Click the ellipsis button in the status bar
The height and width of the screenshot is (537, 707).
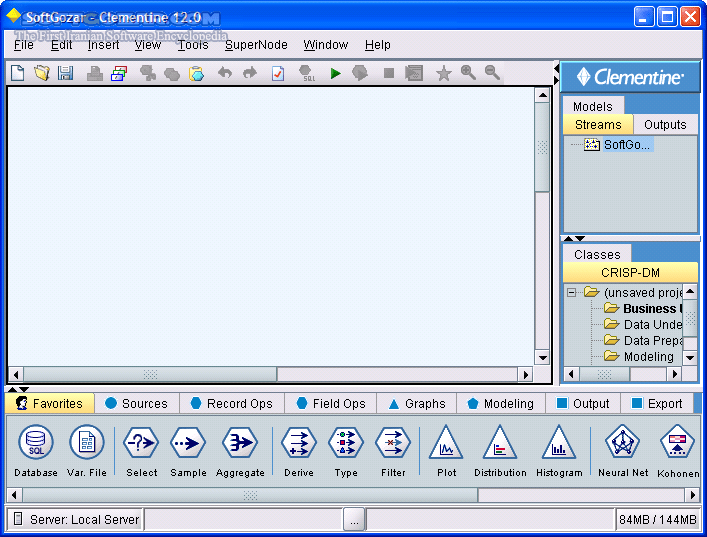354,519
